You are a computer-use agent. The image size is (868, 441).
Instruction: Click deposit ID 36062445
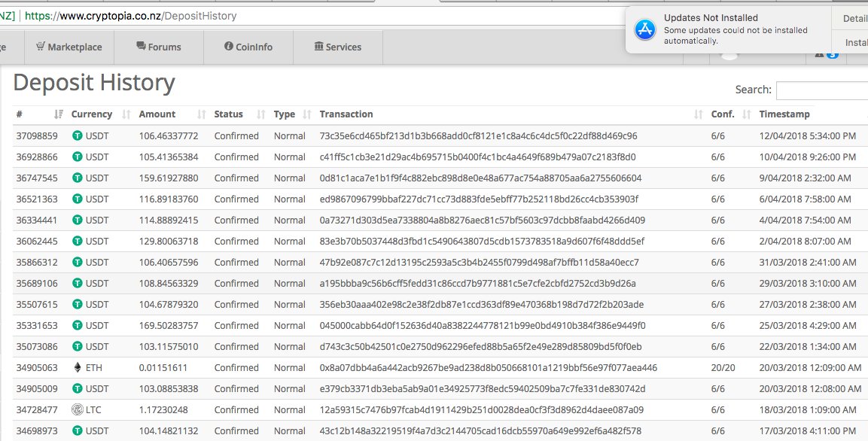tap(37, 241)
